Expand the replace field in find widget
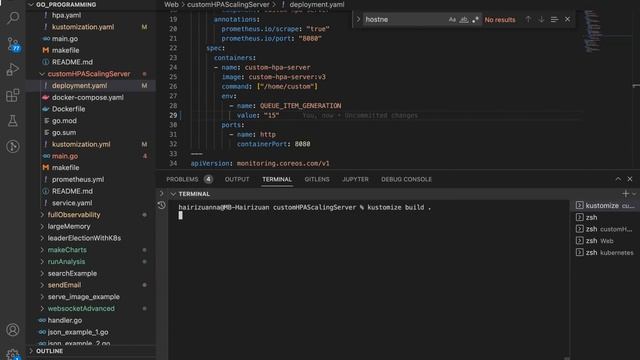Image resolution: width=640 pixels, height=360 pixels. tap(358, 19)
